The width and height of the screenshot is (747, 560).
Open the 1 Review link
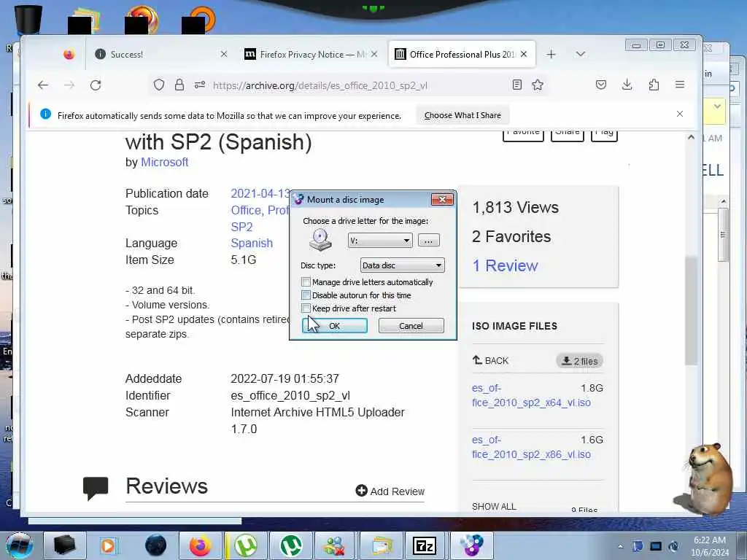click(x=505, y=265)
